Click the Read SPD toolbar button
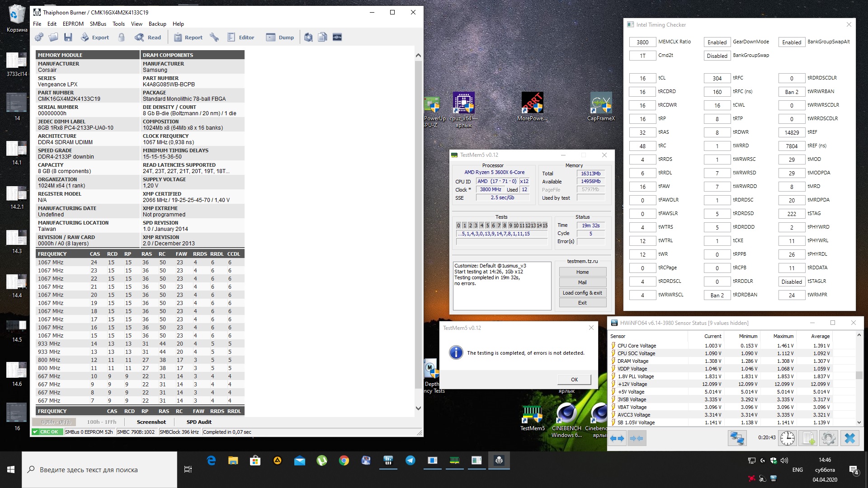The height and width of the screenshot is (488, 868). pyautogui.click(x=148, y=38)
